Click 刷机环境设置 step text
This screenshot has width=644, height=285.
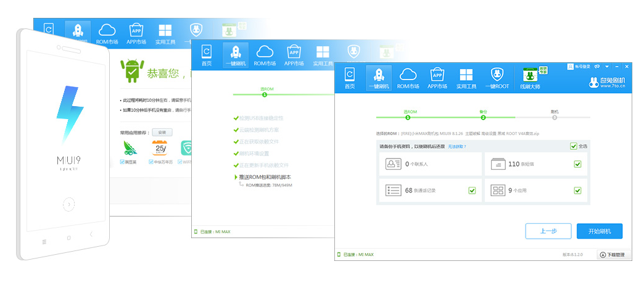(254, 154)
